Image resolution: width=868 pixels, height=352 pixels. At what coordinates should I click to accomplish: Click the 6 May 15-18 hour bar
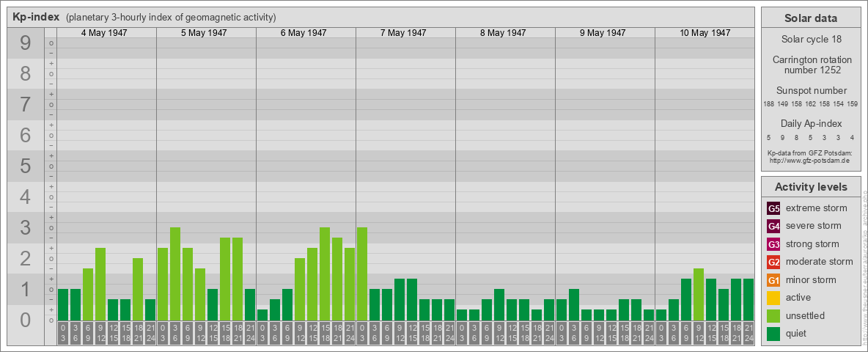[x=324, y=274]
